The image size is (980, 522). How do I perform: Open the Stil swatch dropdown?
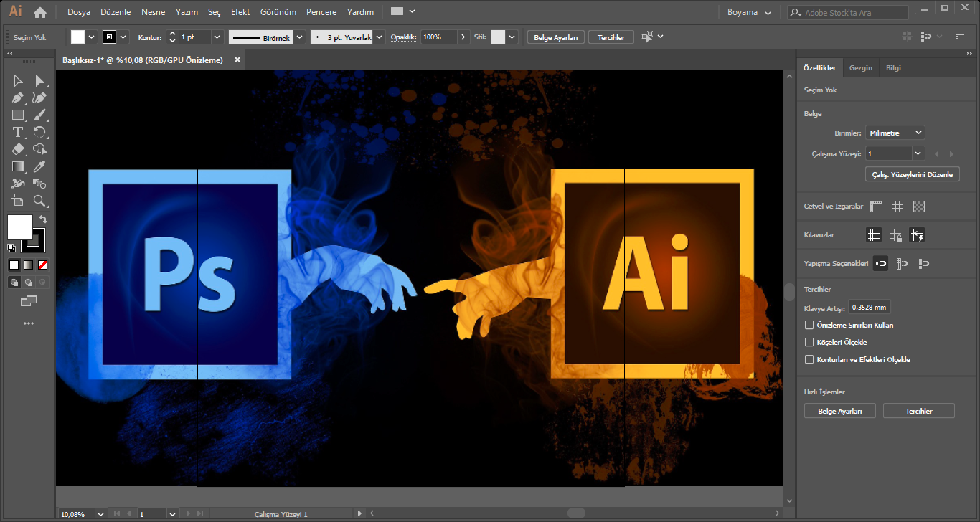(x=512, y=37)
